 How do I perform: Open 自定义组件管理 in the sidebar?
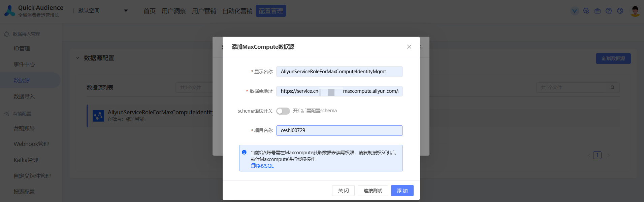32,176
